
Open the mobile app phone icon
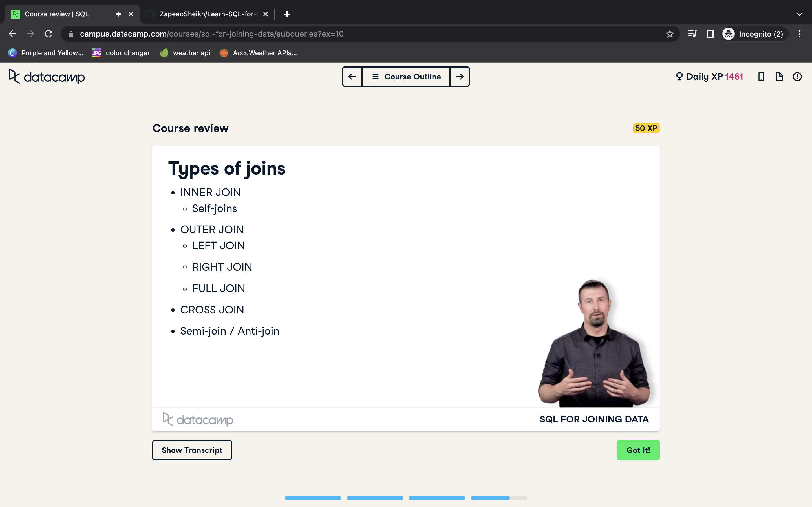click(761, 77)
